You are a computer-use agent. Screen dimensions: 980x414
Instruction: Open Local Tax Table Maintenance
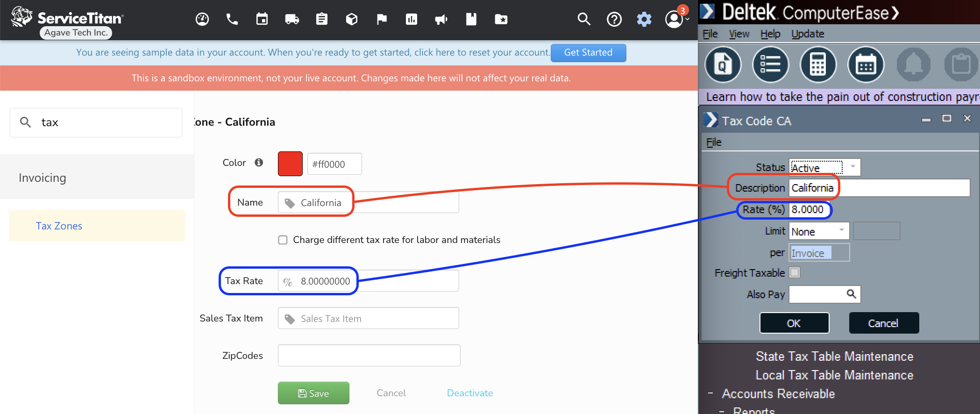click(x=834, y=375)
